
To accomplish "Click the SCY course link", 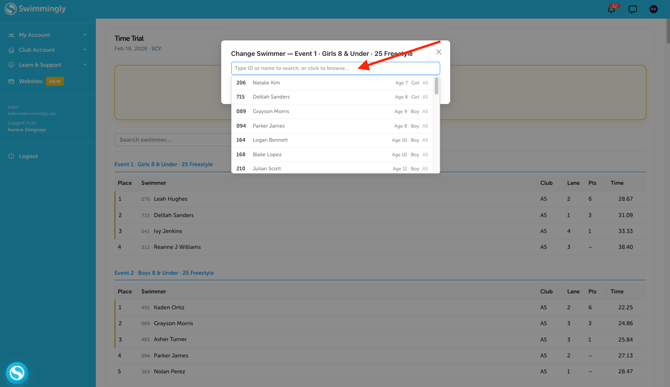I will pos(156,49).
